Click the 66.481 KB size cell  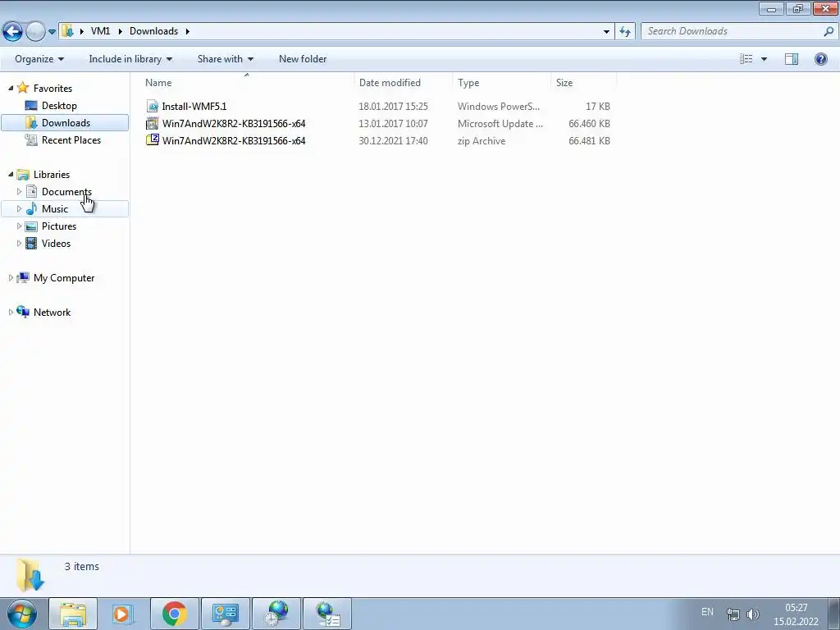[x=589, y=140]
